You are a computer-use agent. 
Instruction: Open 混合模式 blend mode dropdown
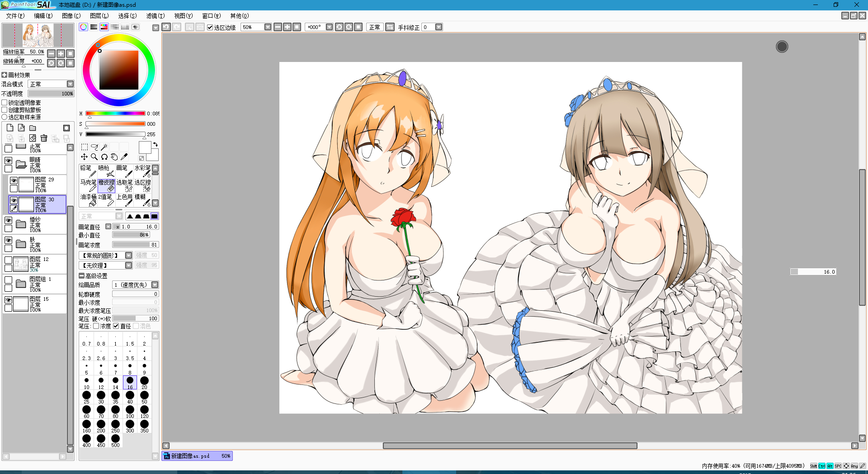pos(70,84)
